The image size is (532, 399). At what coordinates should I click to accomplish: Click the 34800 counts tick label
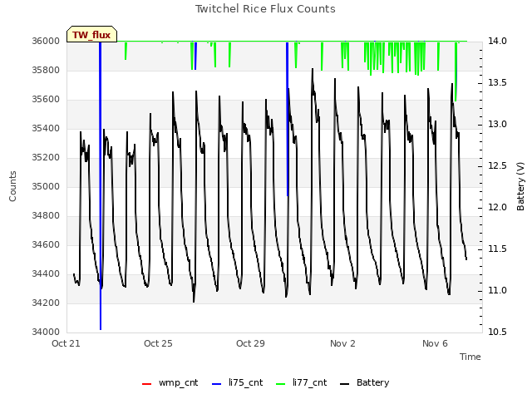(46, 216)
